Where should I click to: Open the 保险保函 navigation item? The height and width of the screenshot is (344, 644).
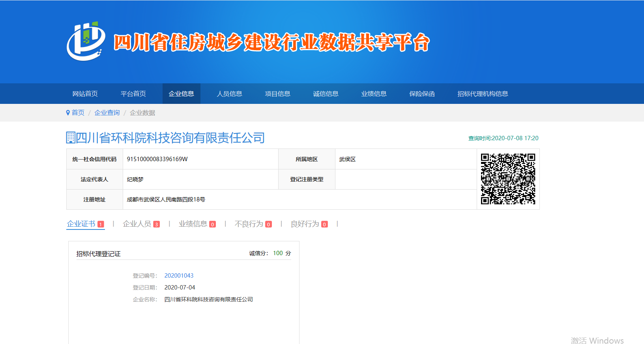[x=422, y=94]
